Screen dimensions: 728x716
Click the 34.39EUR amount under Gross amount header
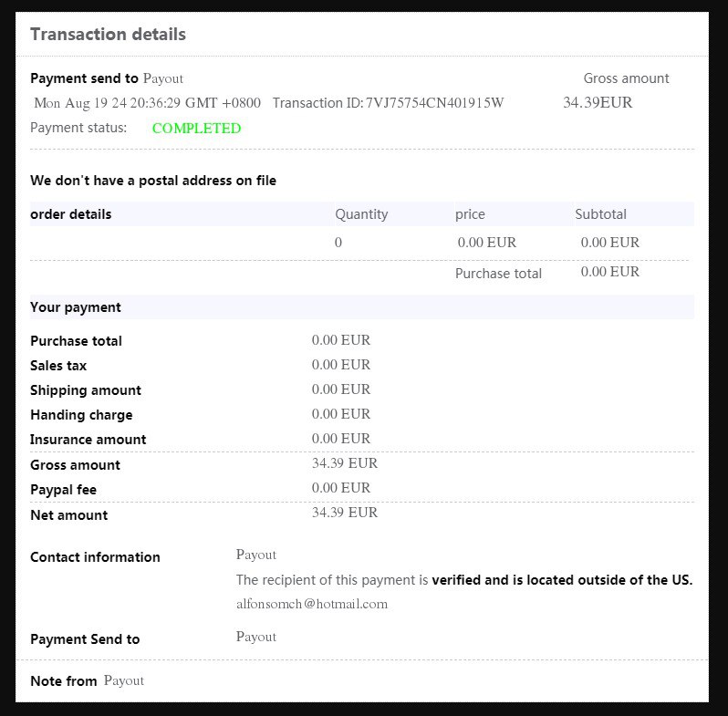point(598,103)
